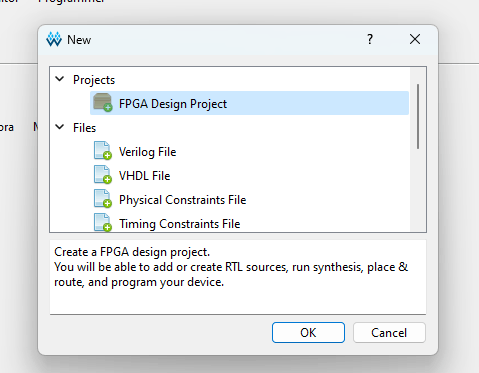Image resolution: width=479 pixels, height=373 pixels.
Task: Close the New dialog window
Action: tap(415, 39)
